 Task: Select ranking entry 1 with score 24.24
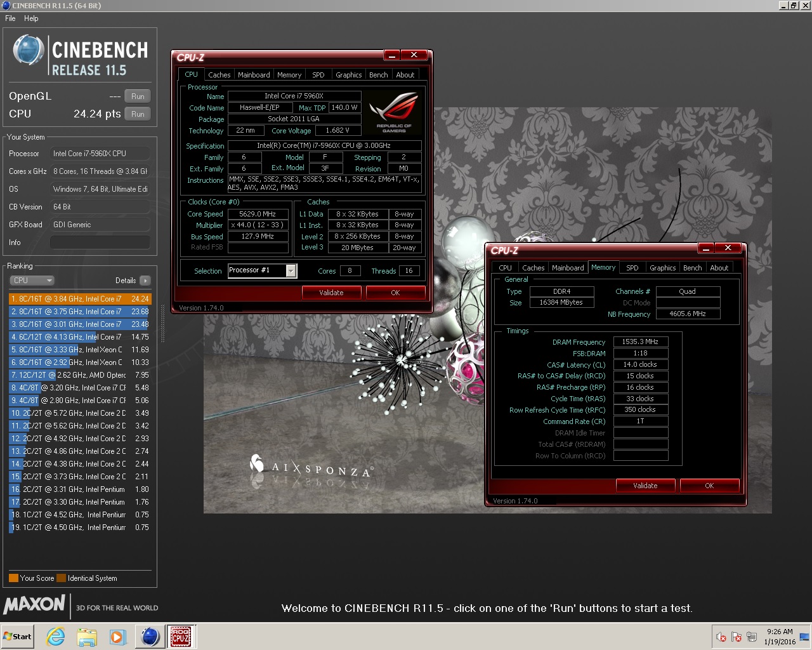(x=80, y=298)
